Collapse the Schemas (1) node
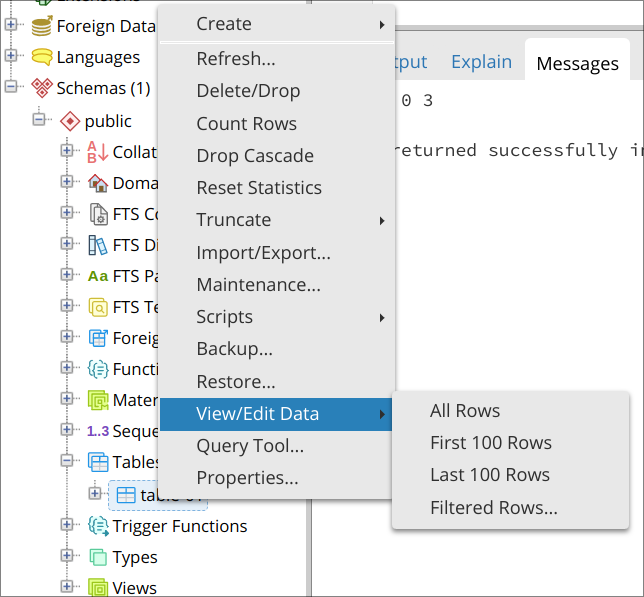Viewport: 644px width, 597px height. click(11, 86)
